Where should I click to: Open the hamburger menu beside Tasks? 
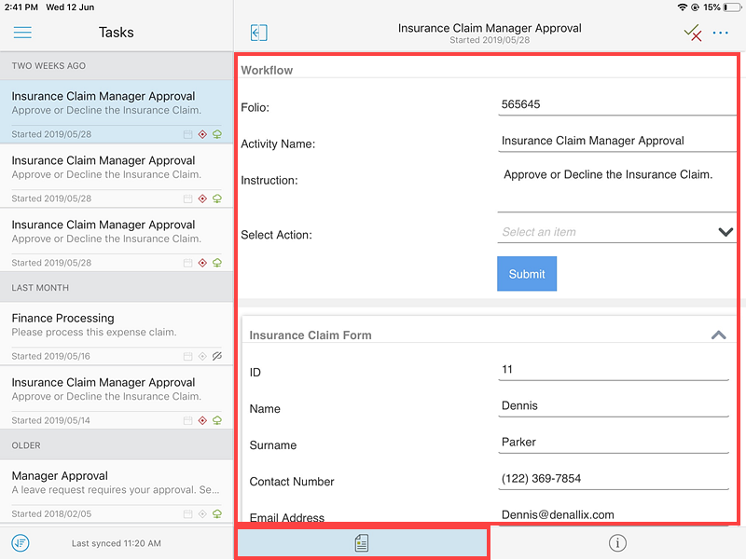22,33
